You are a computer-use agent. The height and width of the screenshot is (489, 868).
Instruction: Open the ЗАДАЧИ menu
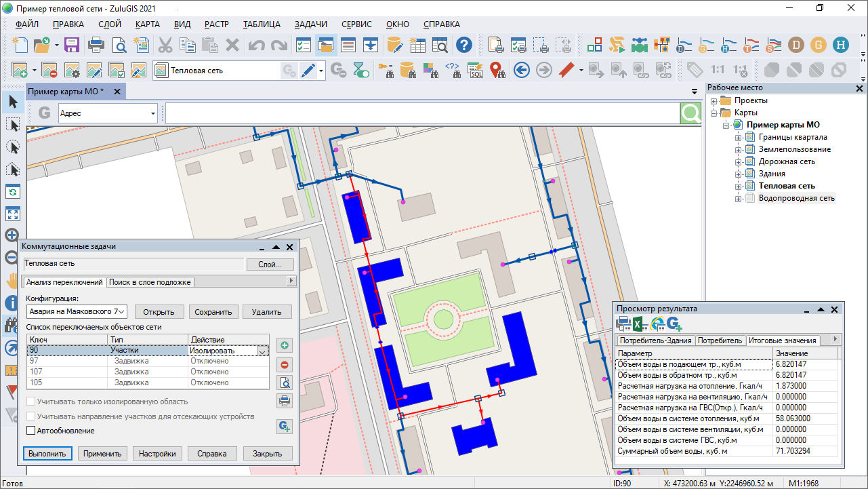(310, 24)
